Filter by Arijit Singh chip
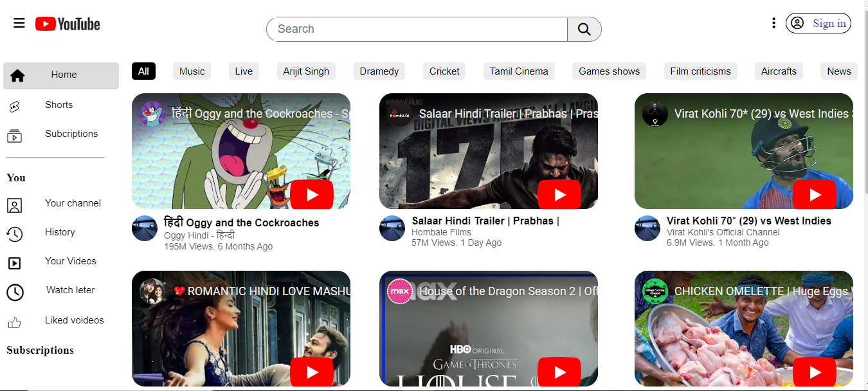This screenshot has width=868, height=391. point(306,71)
